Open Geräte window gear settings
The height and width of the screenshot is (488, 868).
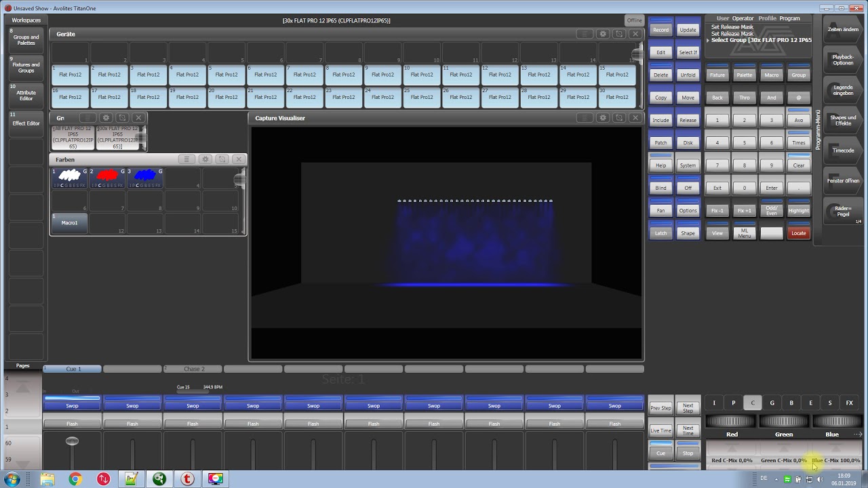pos(602,34)
